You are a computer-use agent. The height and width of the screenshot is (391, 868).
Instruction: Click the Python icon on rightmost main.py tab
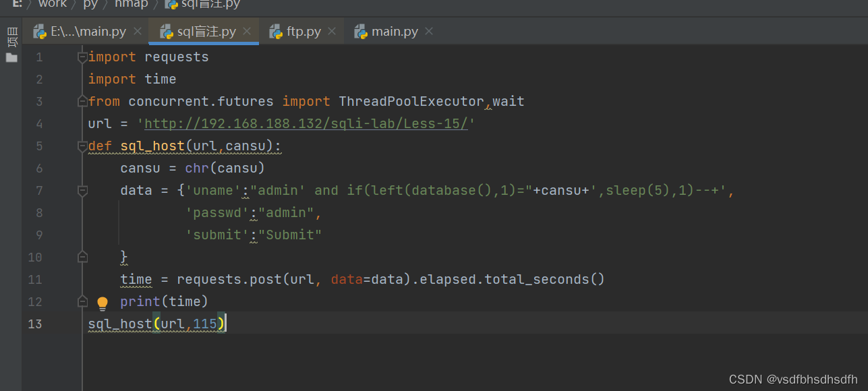click(x=360, y=32)
